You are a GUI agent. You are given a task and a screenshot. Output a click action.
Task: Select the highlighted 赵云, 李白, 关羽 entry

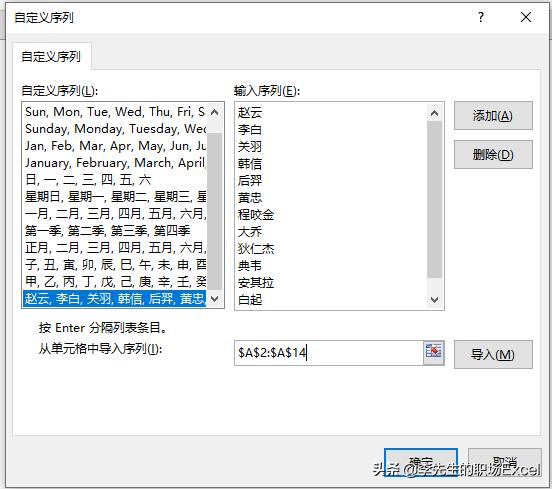[115, 299]
